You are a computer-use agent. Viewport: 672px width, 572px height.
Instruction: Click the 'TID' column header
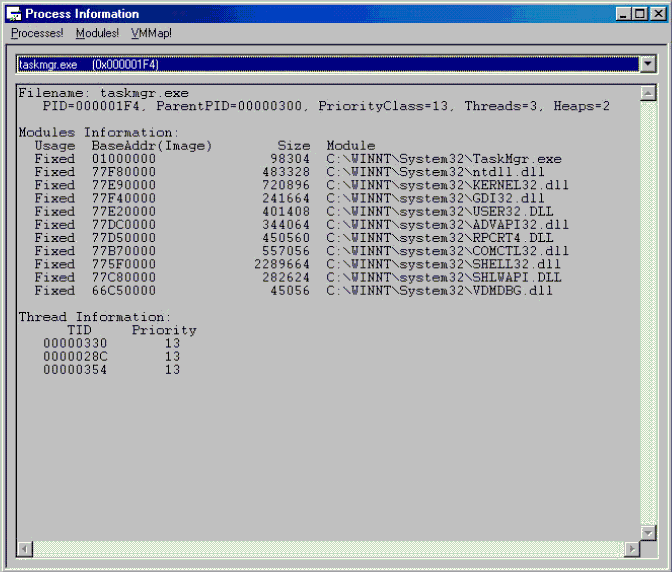79,330
